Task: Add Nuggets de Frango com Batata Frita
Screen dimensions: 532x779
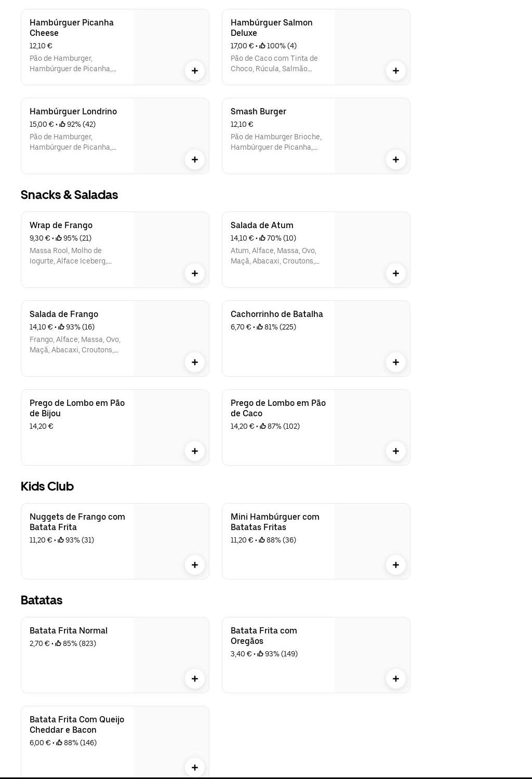Action: coord(195,565)
